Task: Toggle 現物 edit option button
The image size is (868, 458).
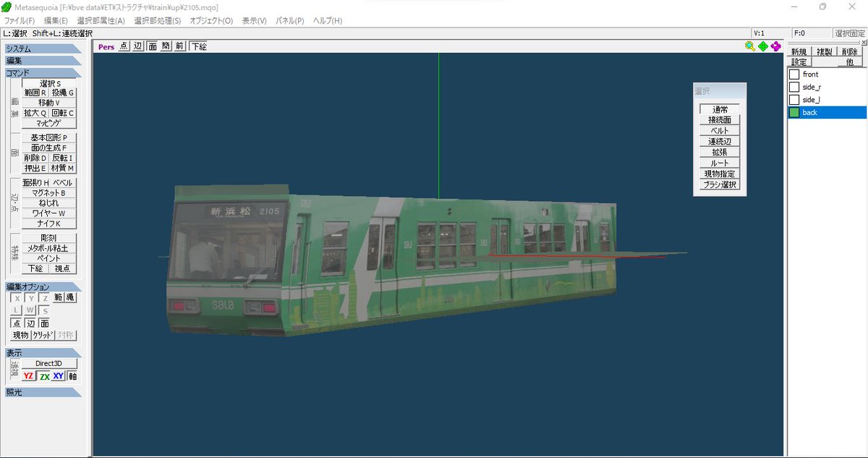Action: 20,336
